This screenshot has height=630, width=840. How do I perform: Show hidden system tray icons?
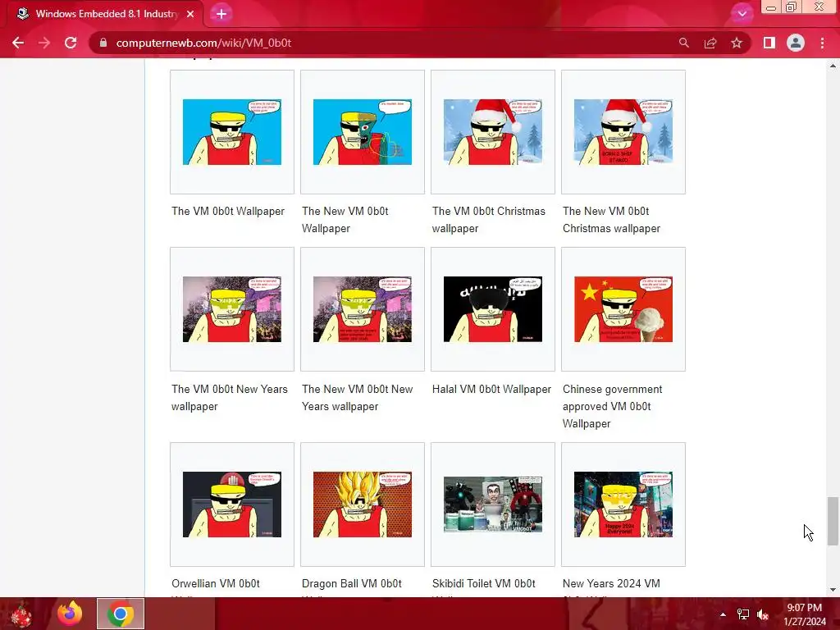click(723, 614)
